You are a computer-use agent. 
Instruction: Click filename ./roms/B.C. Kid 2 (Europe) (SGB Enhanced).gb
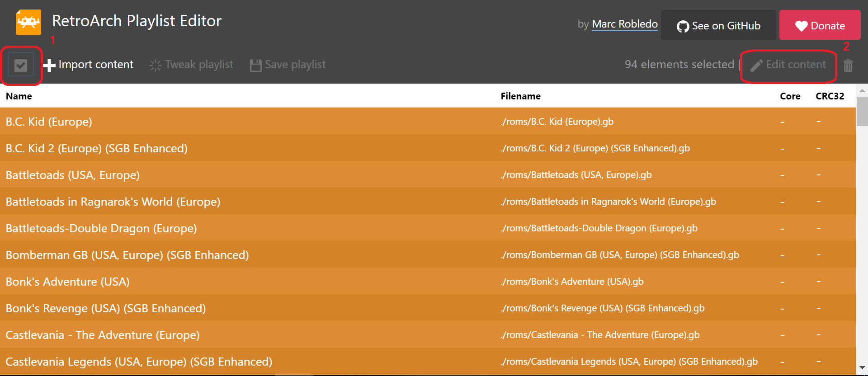595,148
